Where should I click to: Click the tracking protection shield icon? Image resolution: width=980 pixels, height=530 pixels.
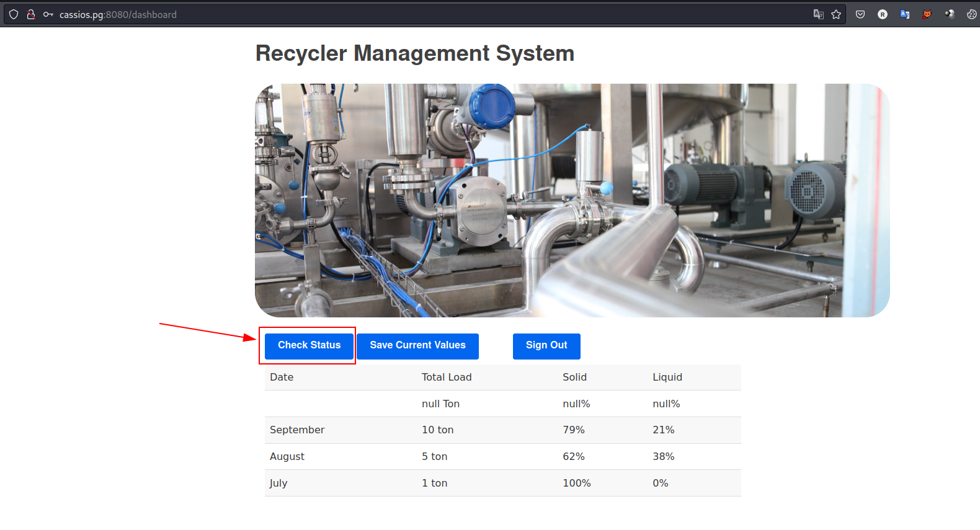click(x=14, y=14)
